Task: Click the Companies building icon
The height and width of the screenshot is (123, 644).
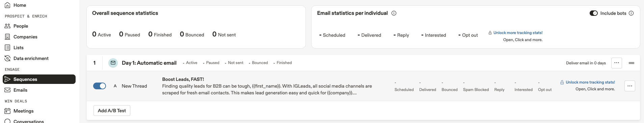Action: 7,37
